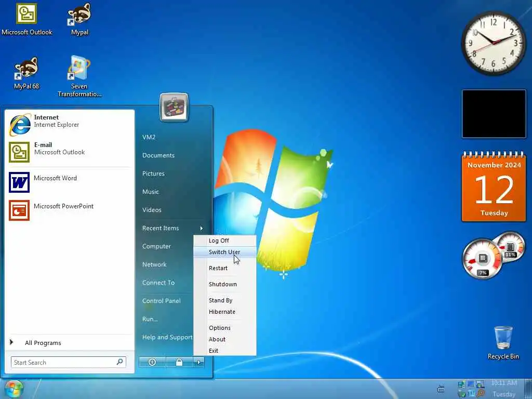Screen dimensions: 532x399
Task: Open Pictures from Start menu
Action: click(x=153, y=174)
